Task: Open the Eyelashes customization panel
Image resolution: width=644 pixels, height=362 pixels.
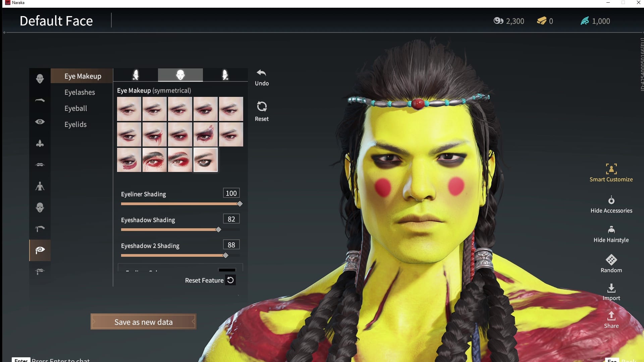Action: (79, 92)
